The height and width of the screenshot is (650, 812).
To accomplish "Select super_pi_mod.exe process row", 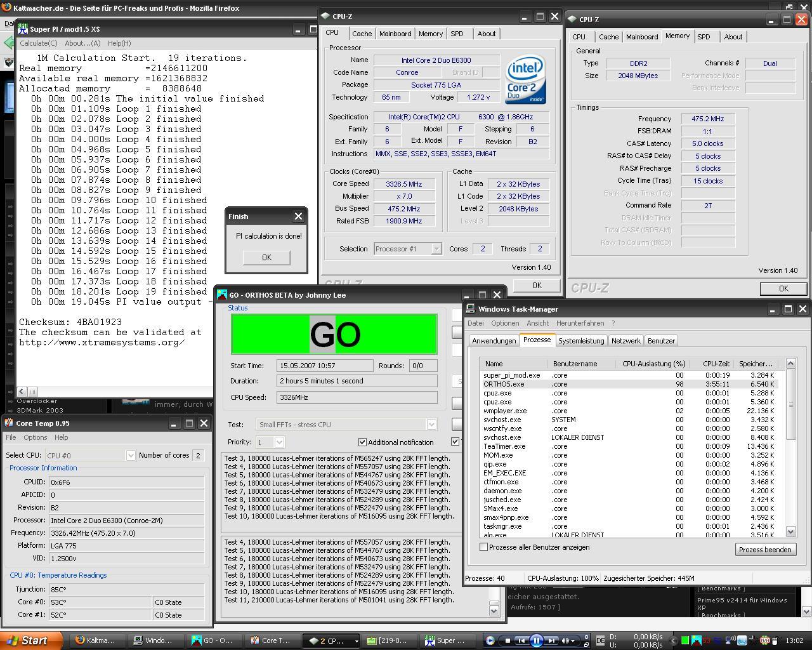I will tap(628, 375).
